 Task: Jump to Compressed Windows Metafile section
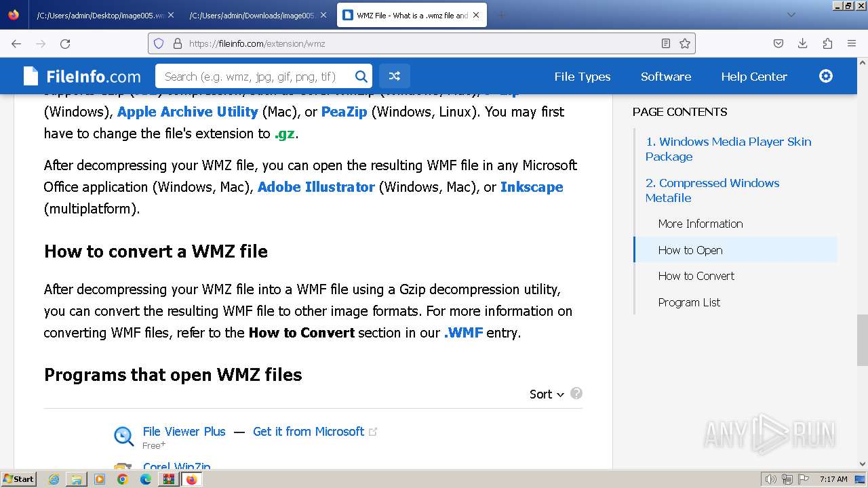point(712,190)
